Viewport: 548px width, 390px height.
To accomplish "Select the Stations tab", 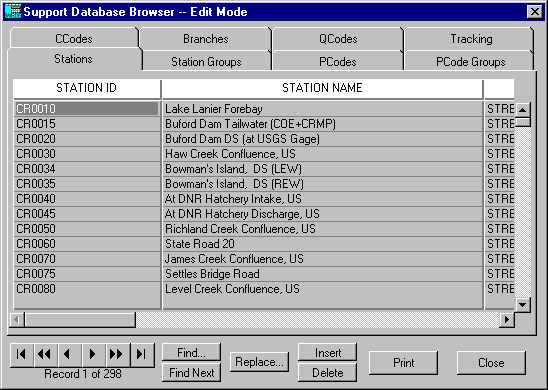I will pyautogui.click(x=73, y=59).
